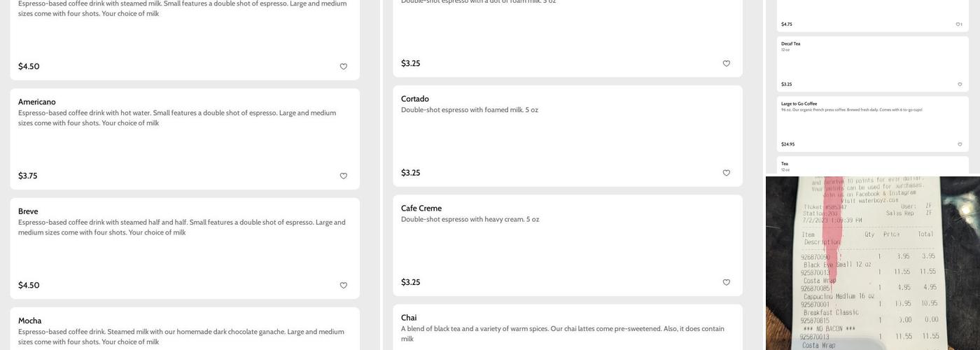Click the Cortado title
The width and height of the screenshot is (980, 350).
415,99
